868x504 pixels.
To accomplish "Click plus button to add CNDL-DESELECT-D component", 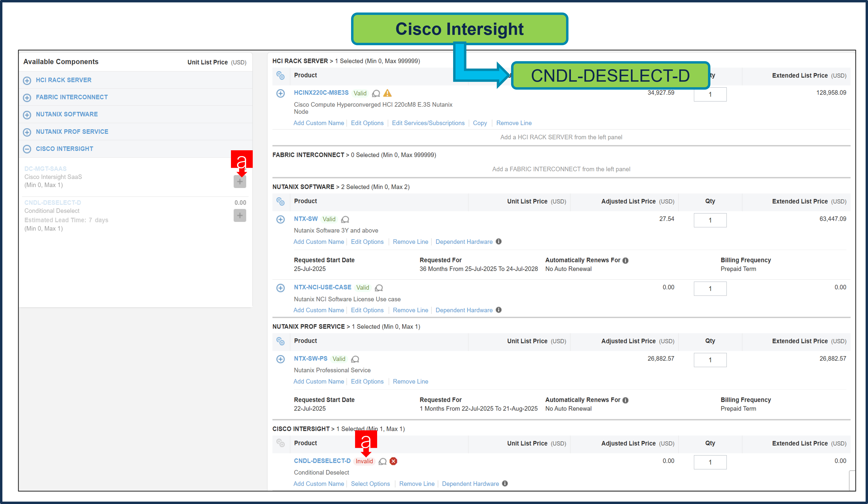I will tap(240, 215).
